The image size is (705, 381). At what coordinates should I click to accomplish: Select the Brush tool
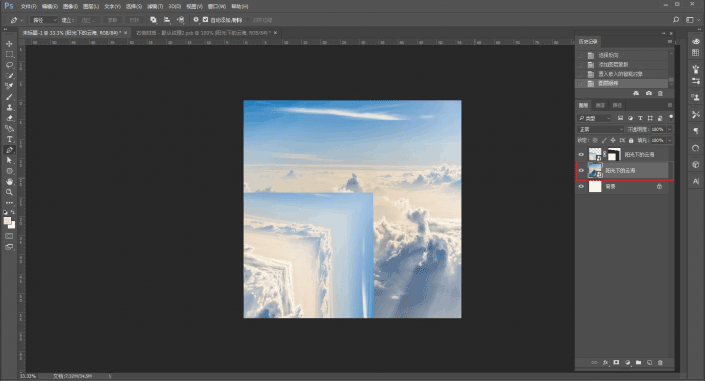click(9, 97)
